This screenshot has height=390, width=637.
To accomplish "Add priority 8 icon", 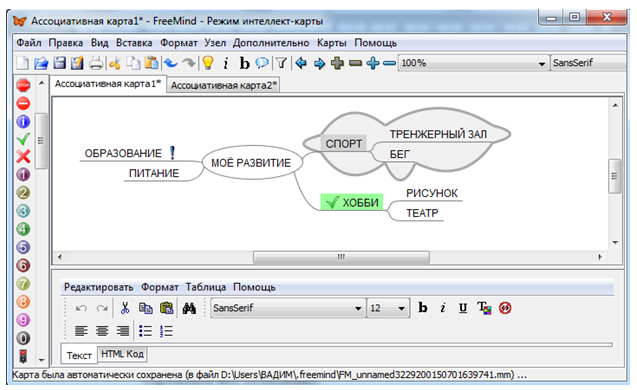I will (23, 301).
